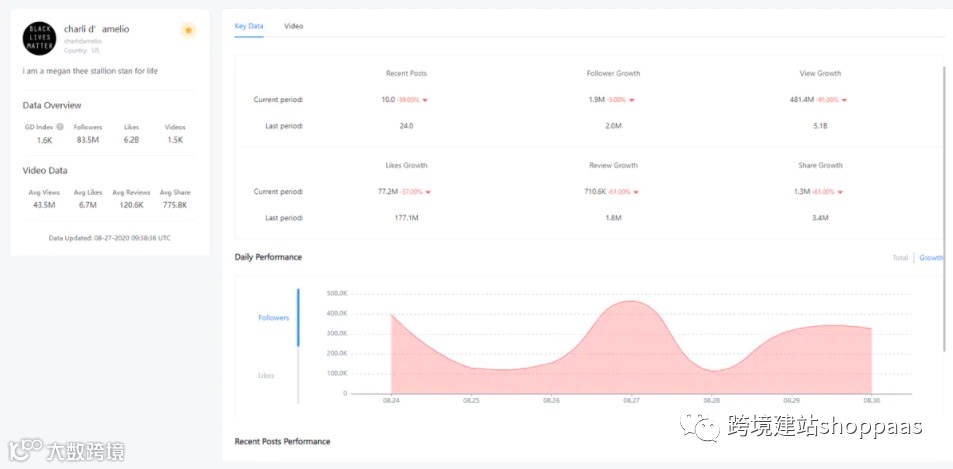Click the Recent Posts Performance heading
The image size is (953, 469).
[283, 442]
